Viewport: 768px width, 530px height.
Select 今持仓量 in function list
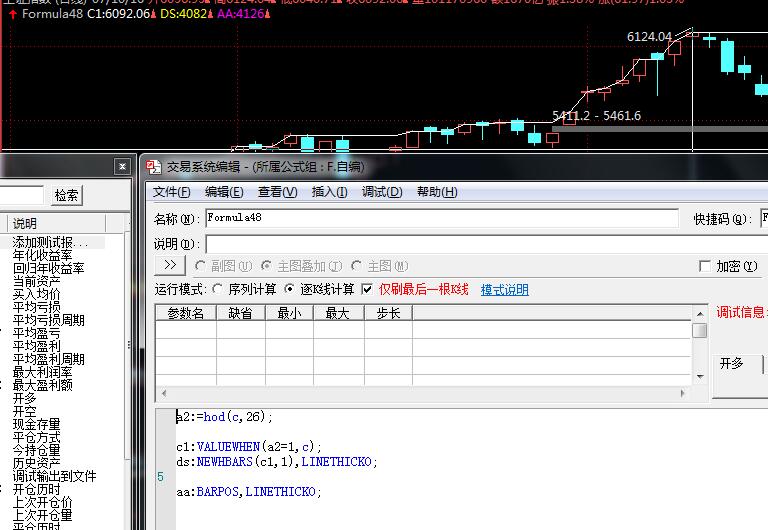pos(36,450)
